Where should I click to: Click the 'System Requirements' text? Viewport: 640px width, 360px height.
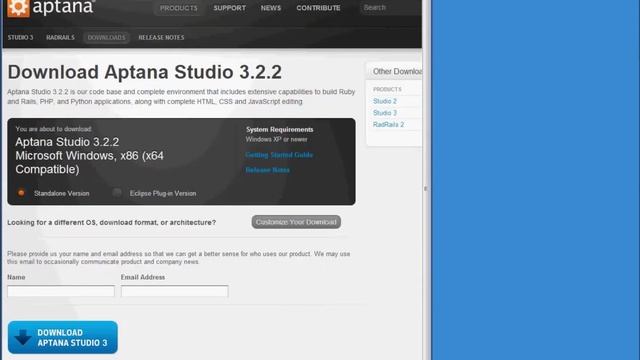pos(280,129)
